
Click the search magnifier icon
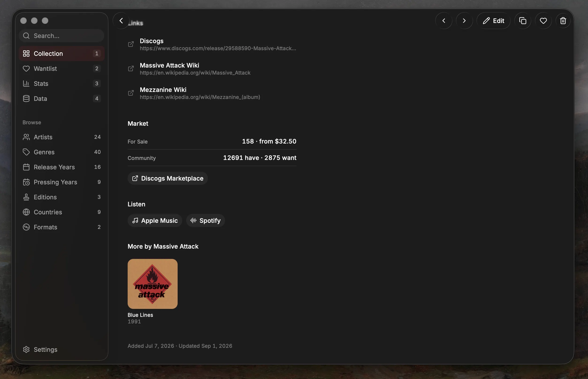26,36
